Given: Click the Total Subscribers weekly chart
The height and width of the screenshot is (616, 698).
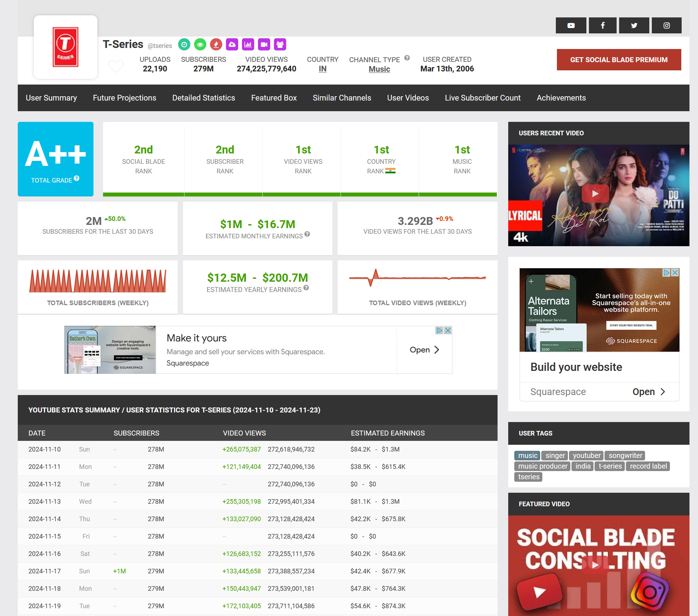Looking at the screenshot, I should tap(98, 281).
